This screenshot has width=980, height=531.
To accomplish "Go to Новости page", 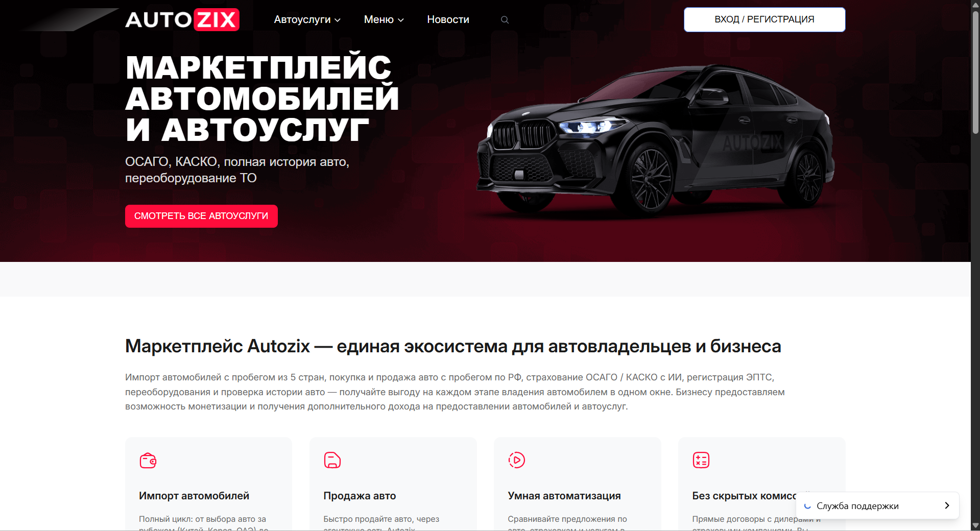I will point(448,19).
